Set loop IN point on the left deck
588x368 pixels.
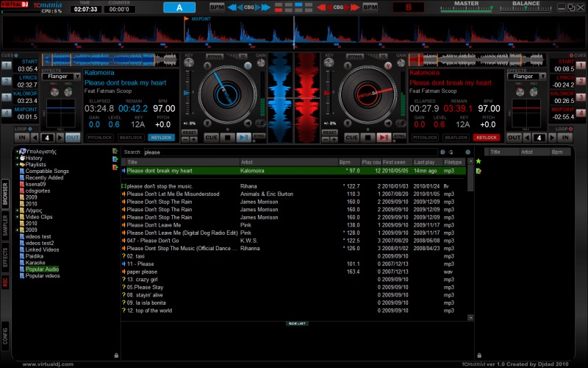click(22, 138)
